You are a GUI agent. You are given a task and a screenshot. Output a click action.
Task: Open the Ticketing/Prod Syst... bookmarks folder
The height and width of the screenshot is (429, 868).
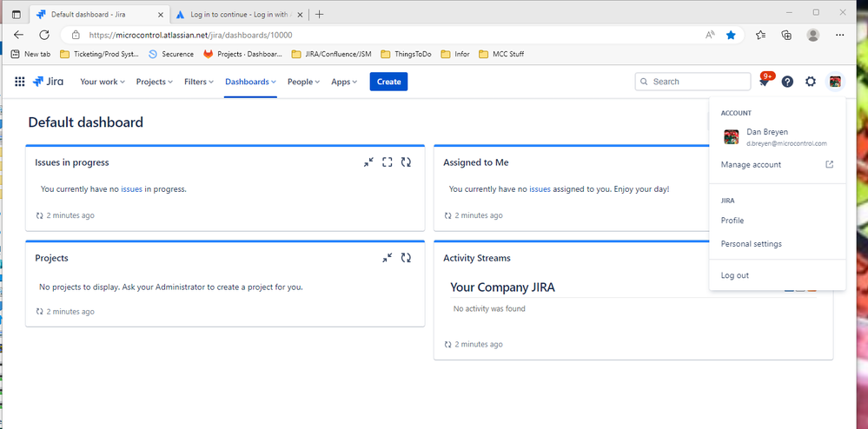click(100, 54)
